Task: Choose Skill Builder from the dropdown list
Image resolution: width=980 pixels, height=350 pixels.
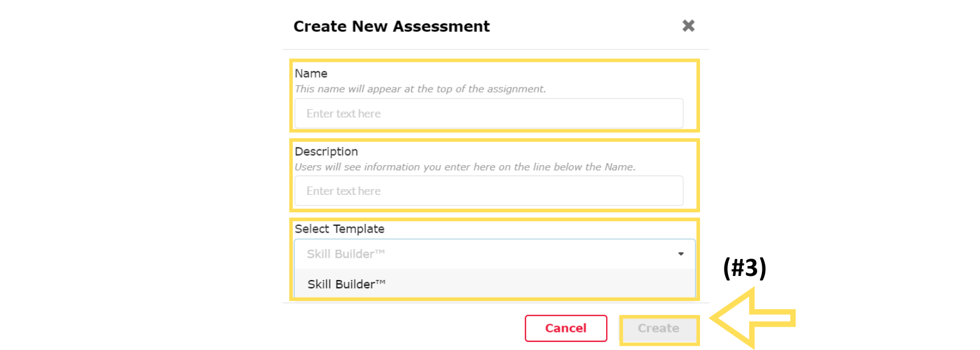Action: point(346,284)
